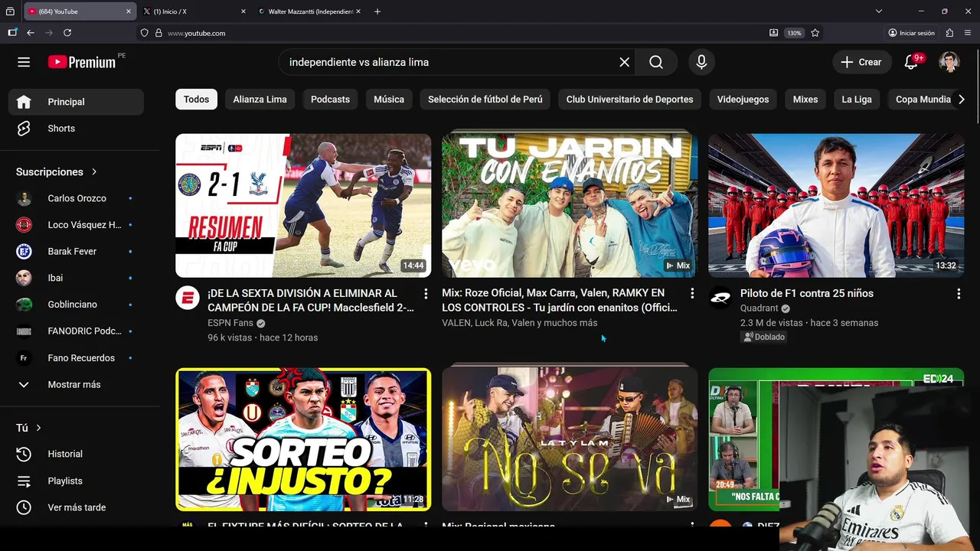This screenshot has width=980, height=551.
Task: Open Playlists in the sidebar
Action: [76, 481]
